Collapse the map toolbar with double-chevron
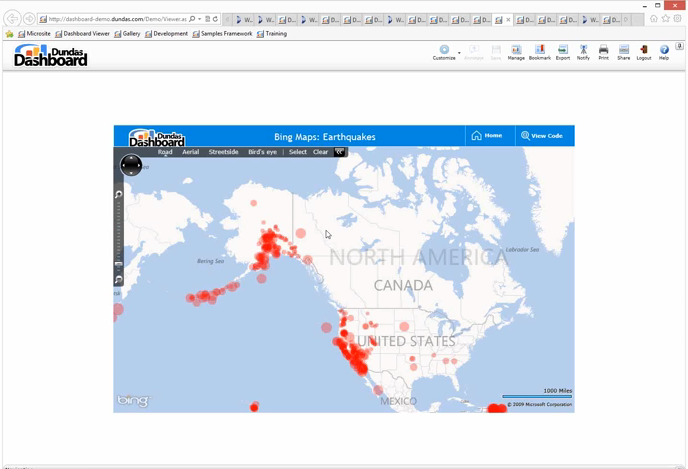Image resolution: width=688 pixels, height=469 pixels. point(340,152)
